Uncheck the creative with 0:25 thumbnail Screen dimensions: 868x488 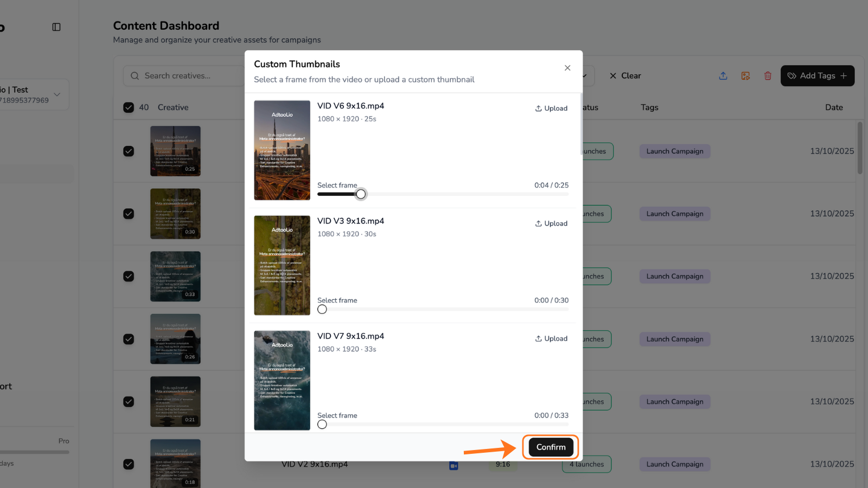tap(129, 151)
